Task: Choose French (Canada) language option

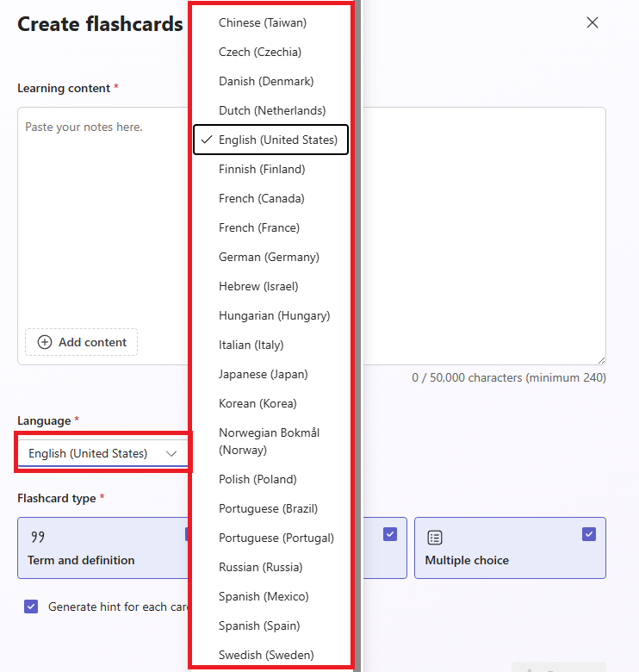Action: point(261,198)
